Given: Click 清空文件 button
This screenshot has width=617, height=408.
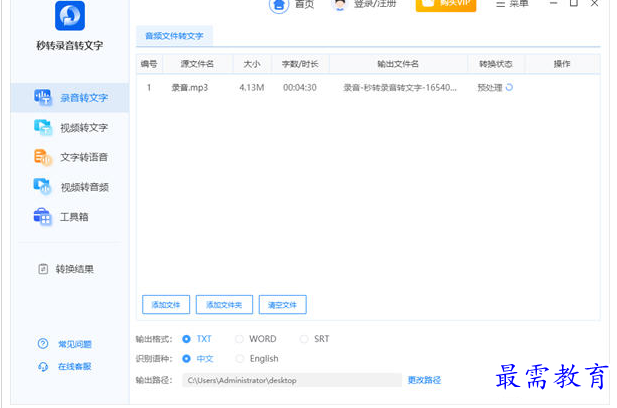Looking at the screenshot, I should click(x=283, y=305).
